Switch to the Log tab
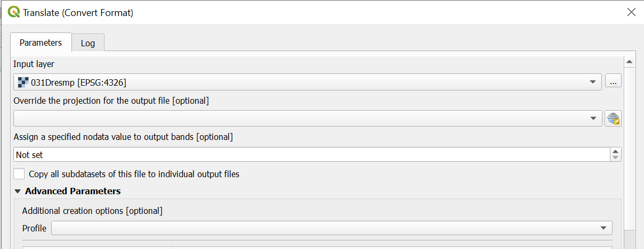This screenshot has width=644, height=249. click(x=88, y=43)
